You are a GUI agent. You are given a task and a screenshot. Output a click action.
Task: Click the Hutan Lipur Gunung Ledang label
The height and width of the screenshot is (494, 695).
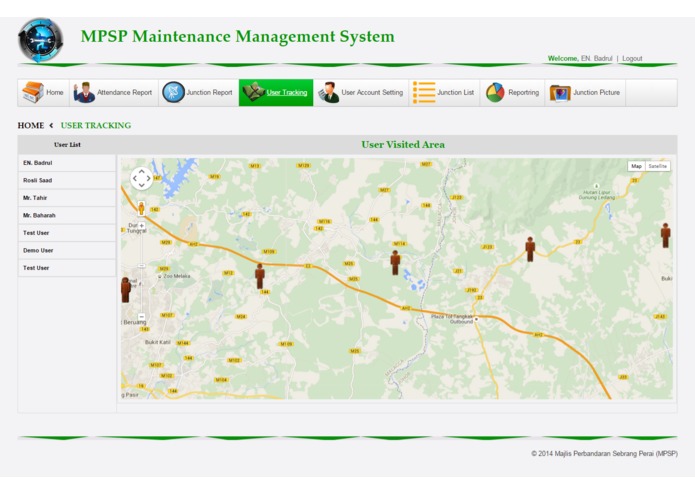point(597,195)
